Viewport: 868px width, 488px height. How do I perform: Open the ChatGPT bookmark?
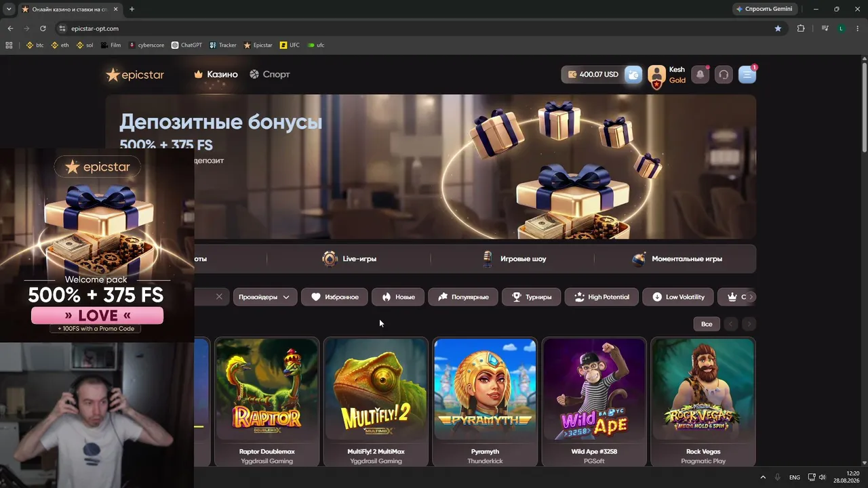coord(186,45)
